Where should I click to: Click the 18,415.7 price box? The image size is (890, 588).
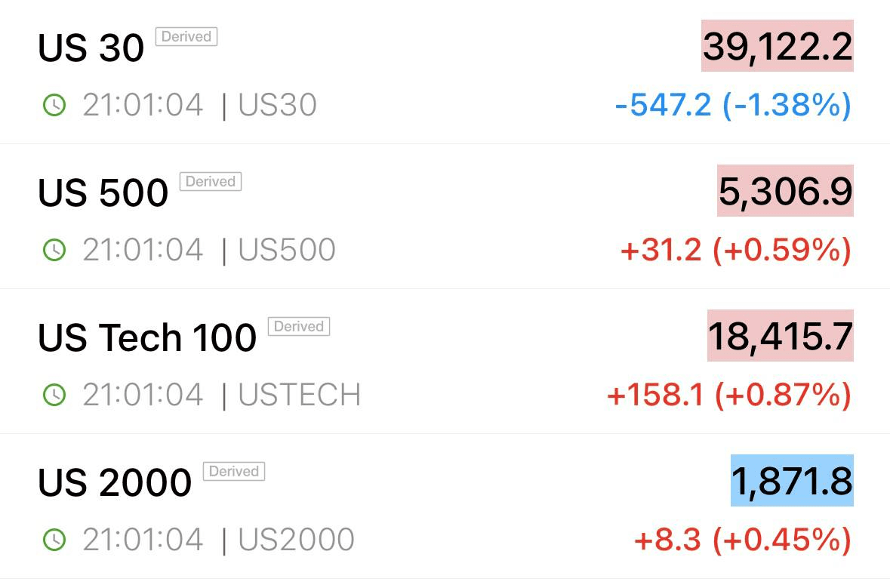pos(781,335)
